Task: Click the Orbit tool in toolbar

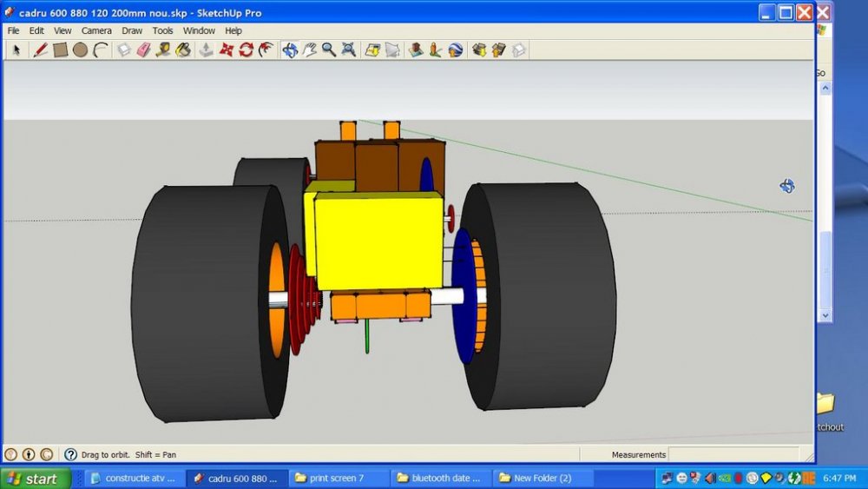Action: click(x=290, y=50)
